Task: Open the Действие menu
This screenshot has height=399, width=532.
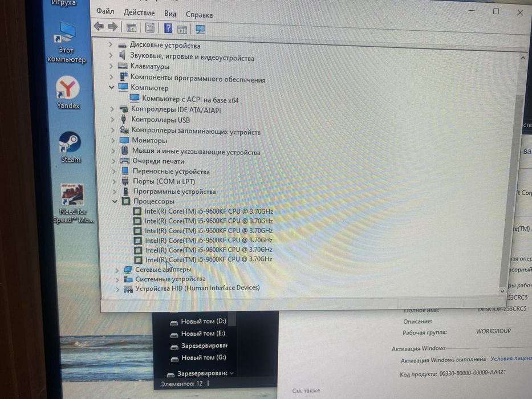Action: [x=139, y=13]
